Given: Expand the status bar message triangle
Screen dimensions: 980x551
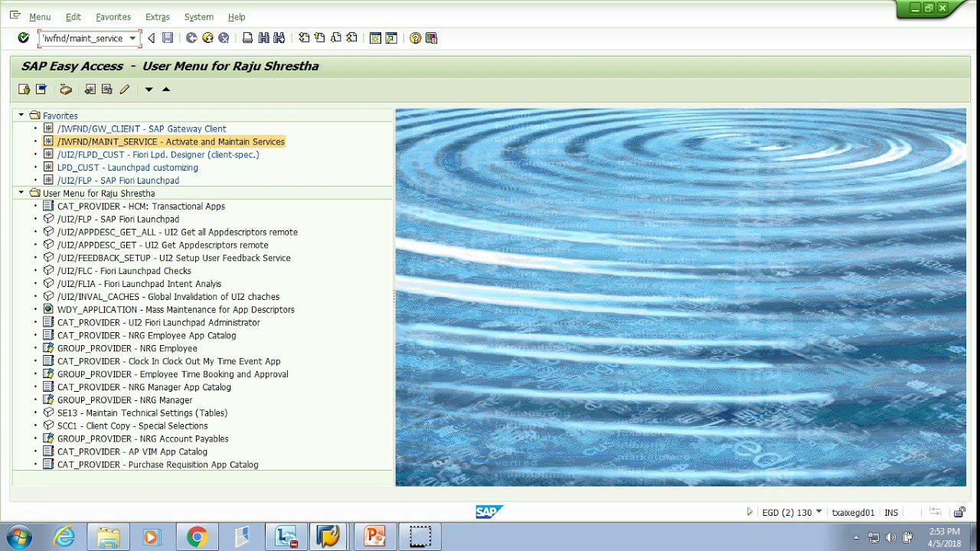Looking at the screenshot, I should click(x=750, y=512).
